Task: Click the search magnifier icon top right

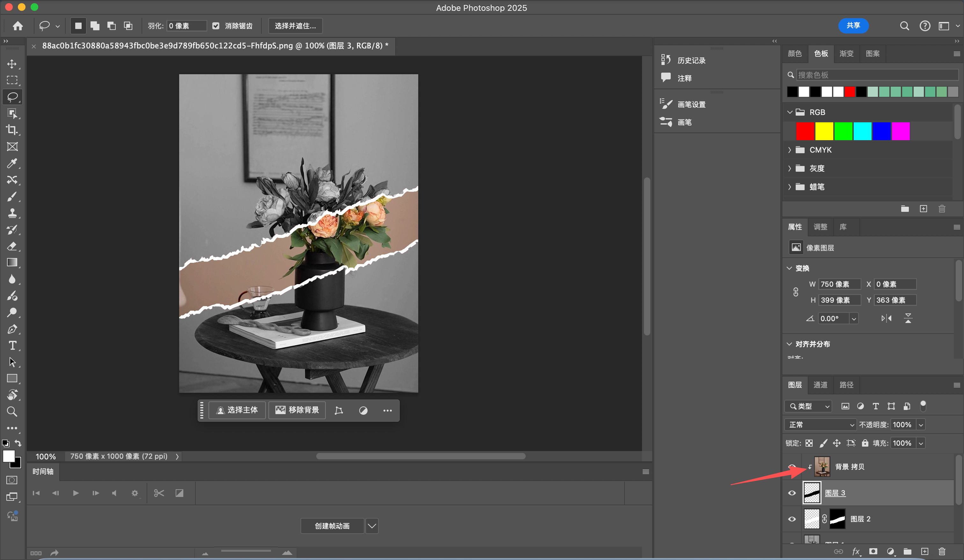Action: (x=904, y=25)
